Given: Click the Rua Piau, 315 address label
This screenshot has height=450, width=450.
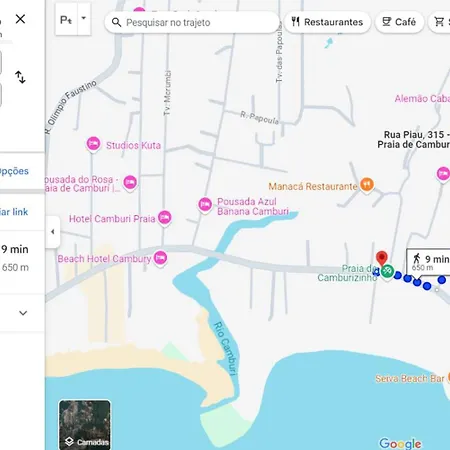Looking at the screenshot, I should pos(414,139).
